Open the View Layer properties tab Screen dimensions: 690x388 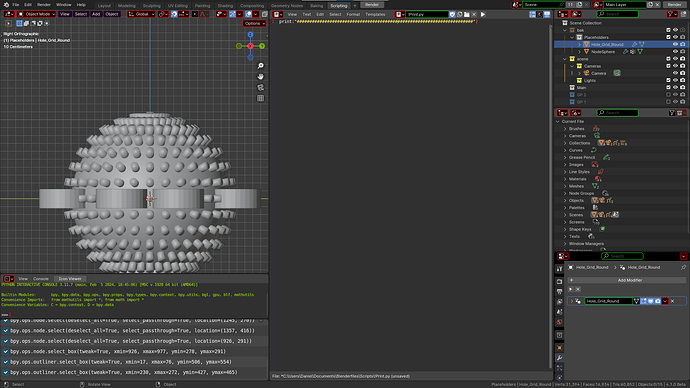[559, 301]
